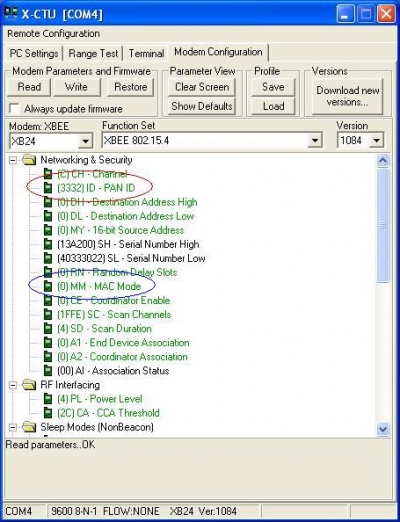Toggle Always update firmware checkbox

pyautogui.click(x=14, y=109)
